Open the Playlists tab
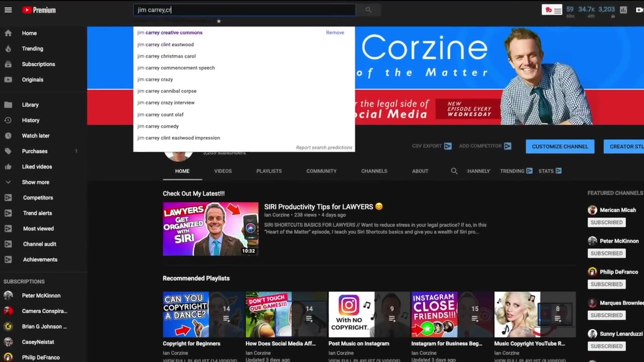Viewport: 644px width, 362px height. (269, 171)
